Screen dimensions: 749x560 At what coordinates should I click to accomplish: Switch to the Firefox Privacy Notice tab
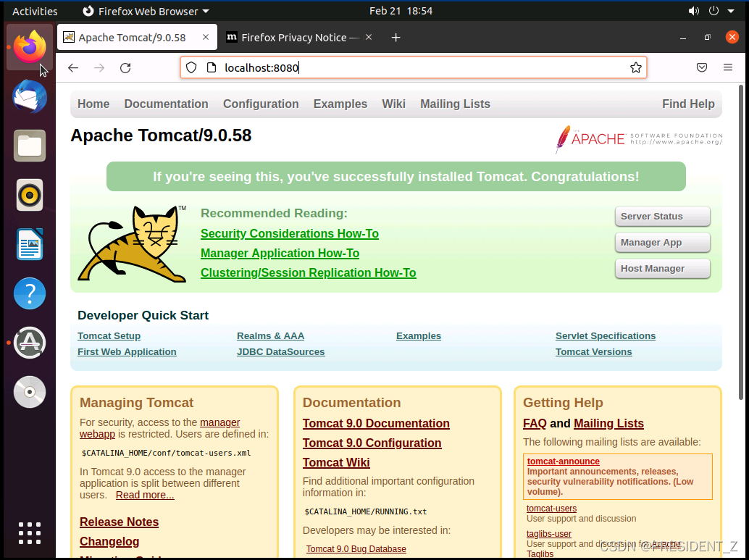click(x=300, y=37)
